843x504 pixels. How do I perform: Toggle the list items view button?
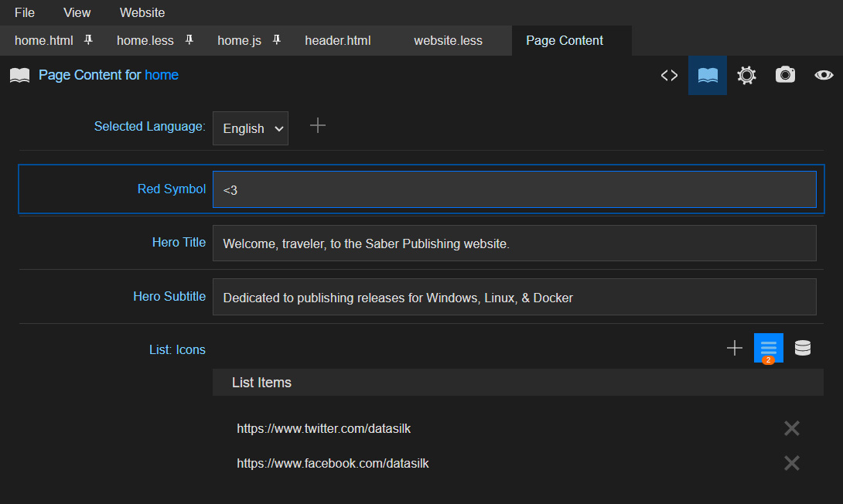click(768, 348)
